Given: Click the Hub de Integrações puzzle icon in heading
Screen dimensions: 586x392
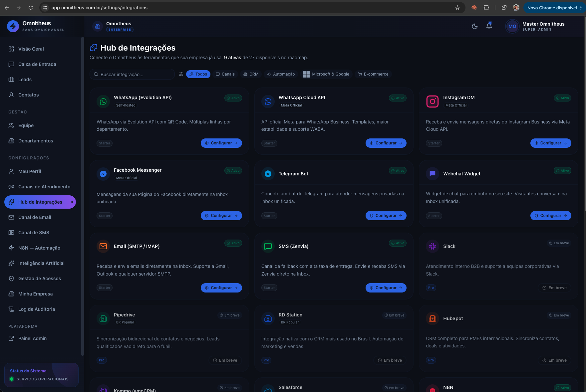Looking at the screenshot, I should 94,48.
